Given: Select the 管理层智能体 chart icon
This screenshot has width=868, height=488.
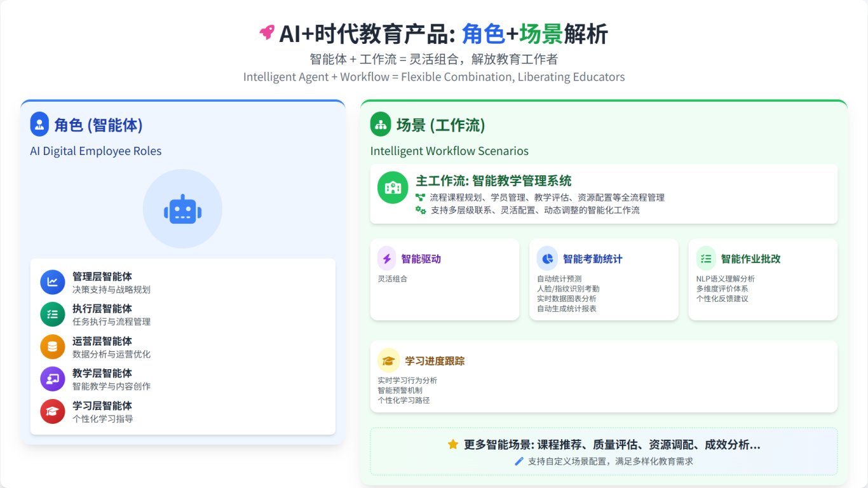Looking at the screenshot, I should click(x=53, y=283).
